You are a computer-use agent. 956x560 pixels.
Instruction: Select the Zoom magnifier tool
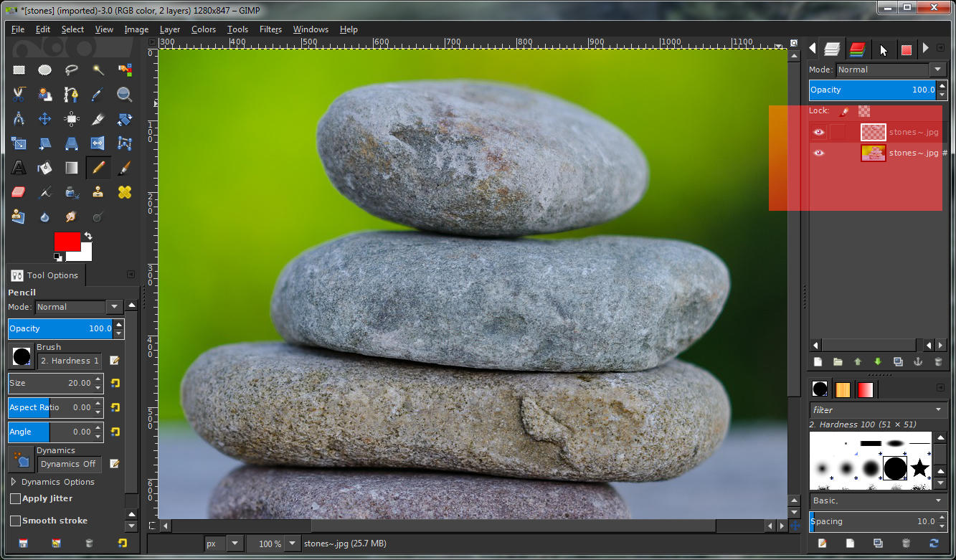(x=125, y=95)
